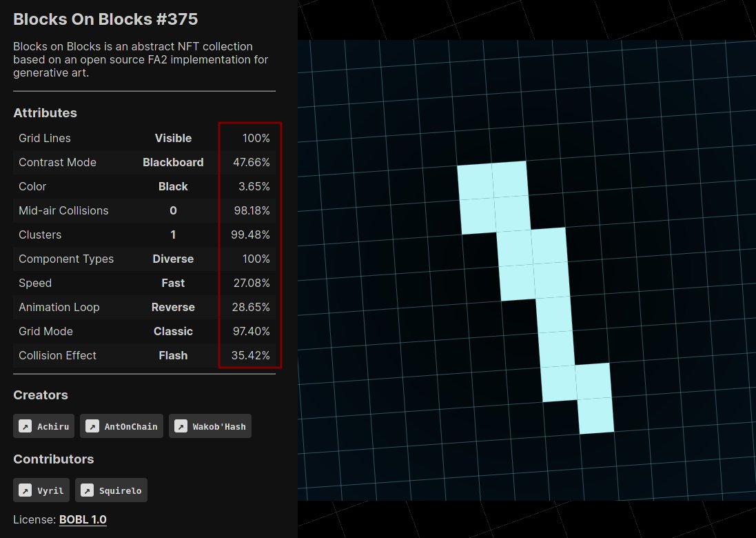Click the collection description paragraph
756x538 pixels.
pos(141,59)
